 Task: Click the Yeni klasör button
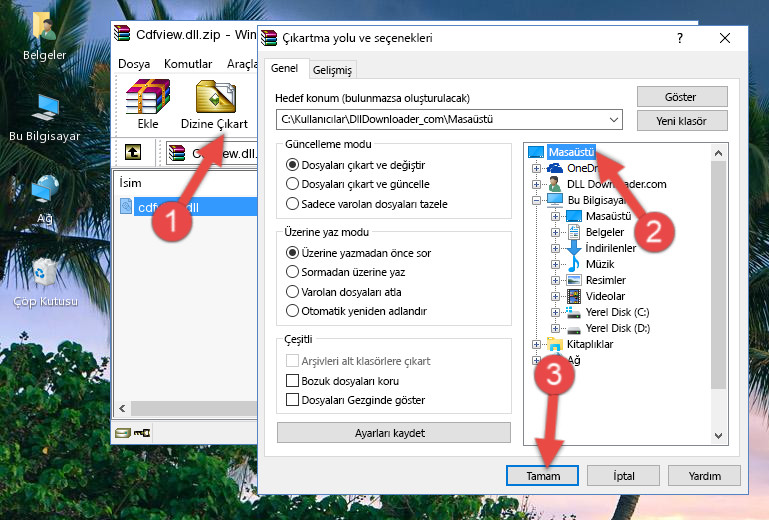coord(682,121)
